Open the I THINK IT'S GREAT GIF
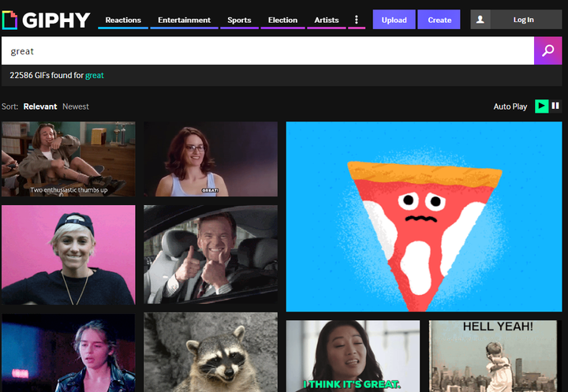The width and height of the screenshot is (568, 392). click(353, 357)
